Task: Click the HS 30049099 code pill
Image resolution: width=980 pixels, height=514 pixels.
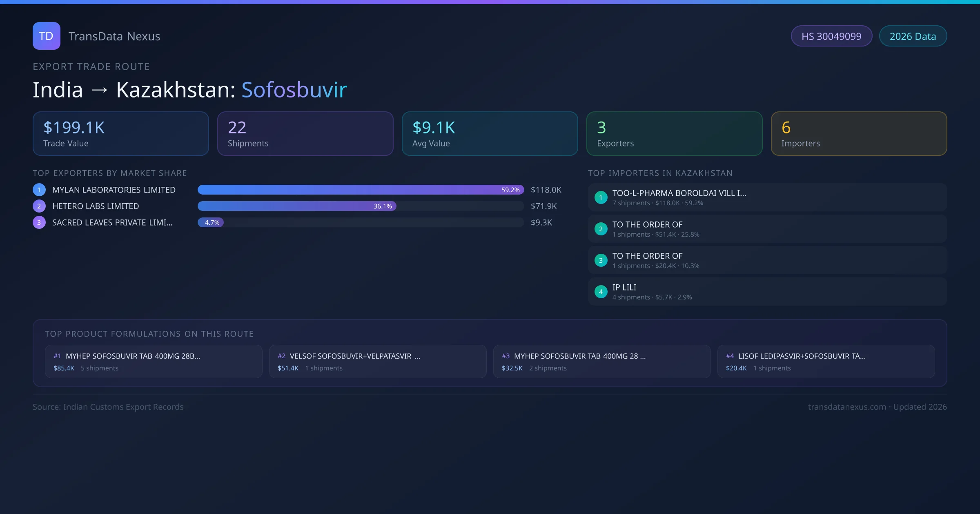Action: coord(831,36)
